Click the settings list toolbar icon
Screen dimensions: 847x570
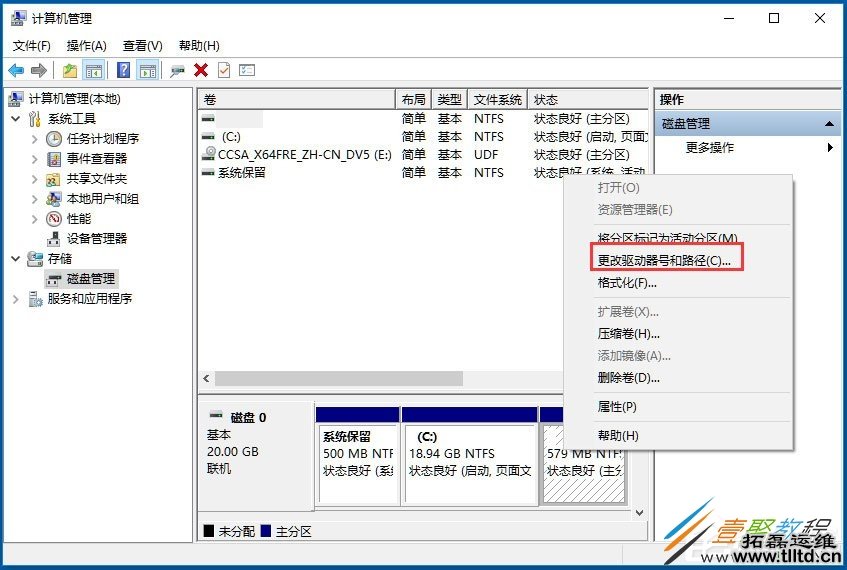(247, 70)
